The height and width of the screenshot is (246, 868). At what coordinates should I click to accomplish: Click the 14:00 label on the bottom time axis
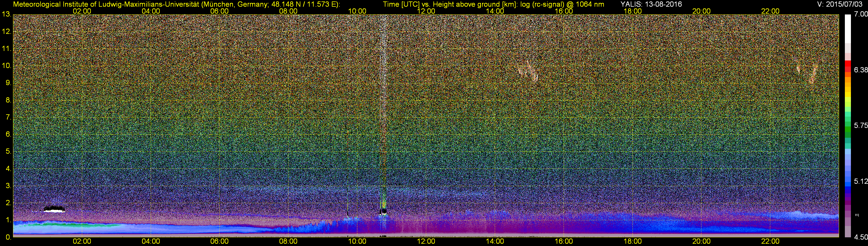pyautogui.click(x=495, y=241)
